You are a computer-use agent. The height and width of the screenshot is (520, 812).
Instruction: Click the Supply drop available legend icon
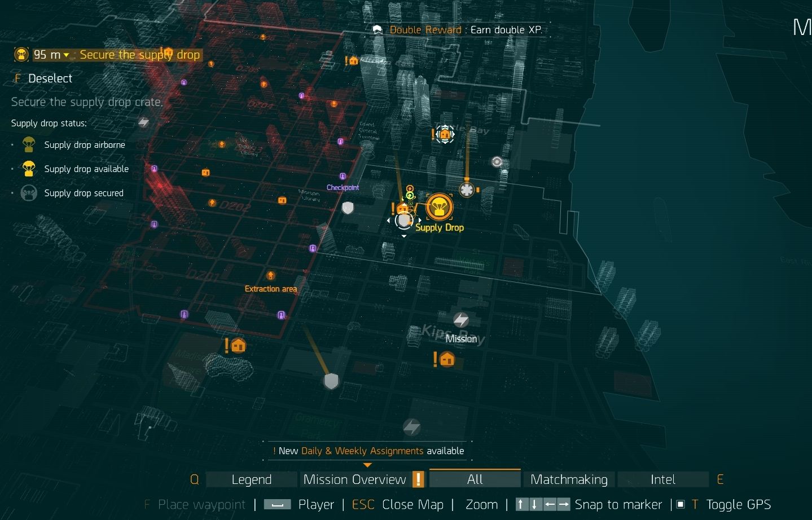pos(28,169)
